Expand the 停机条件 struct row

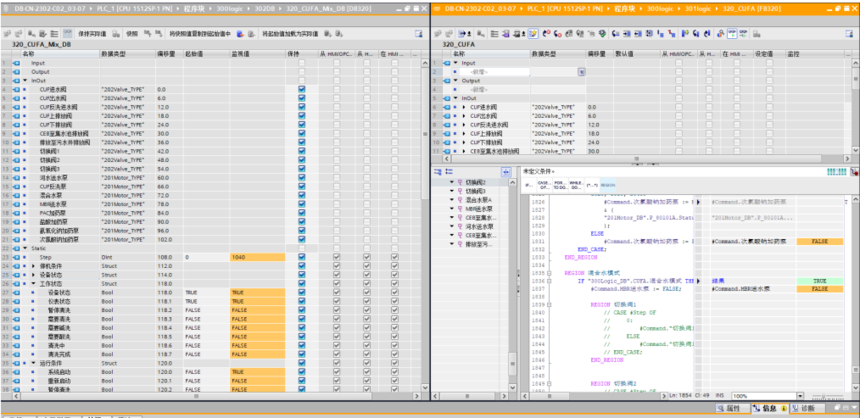coord(33,266)
